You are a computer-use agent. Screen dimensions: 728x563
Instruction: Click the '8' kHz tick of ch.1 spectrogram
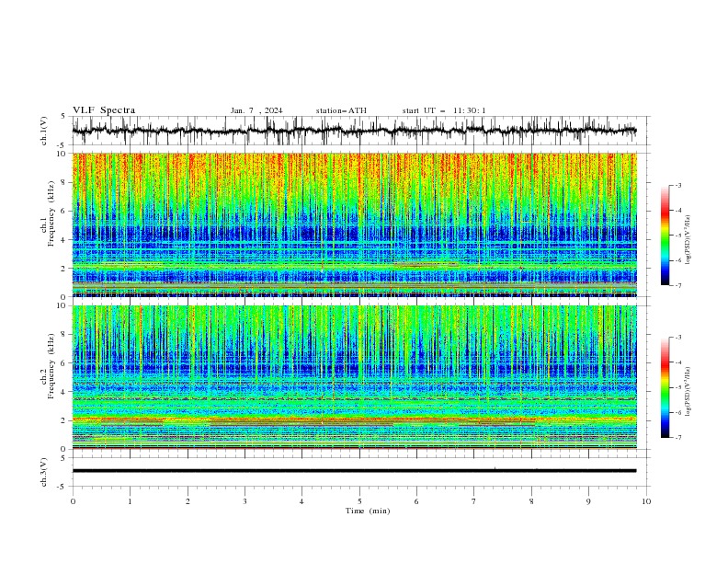(64, 182)
